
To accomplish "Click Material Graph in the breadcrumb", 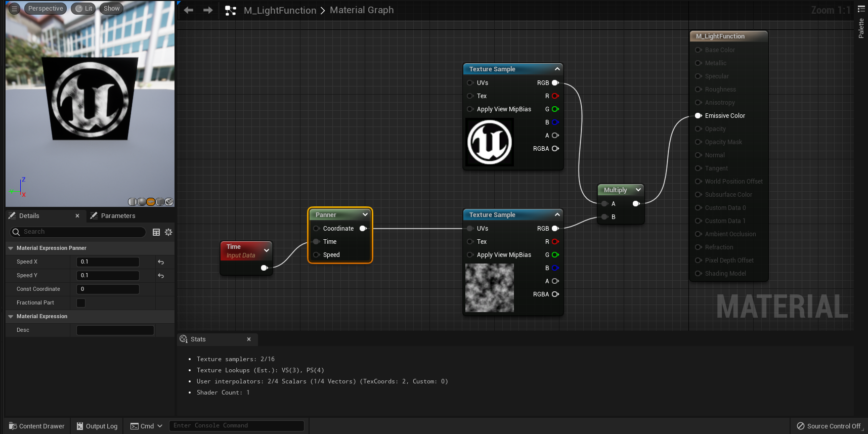I will pyautogui.click(x=362, y=10).
